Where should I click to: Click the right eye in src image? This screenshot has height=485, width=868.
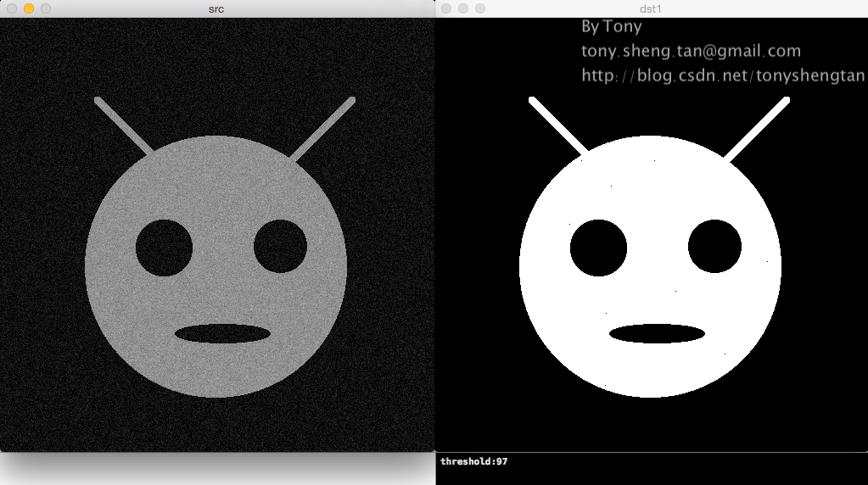point(280,246)
